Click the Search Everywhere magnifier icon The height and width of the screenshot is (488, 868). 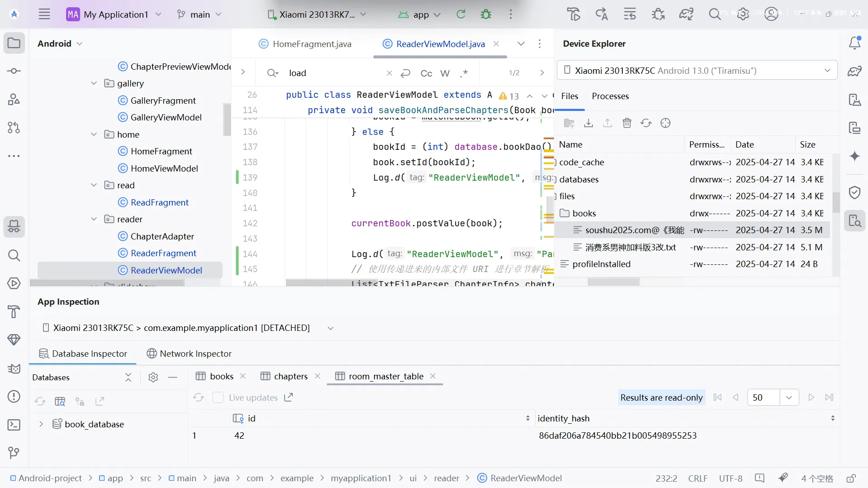[x=715, y=14]
